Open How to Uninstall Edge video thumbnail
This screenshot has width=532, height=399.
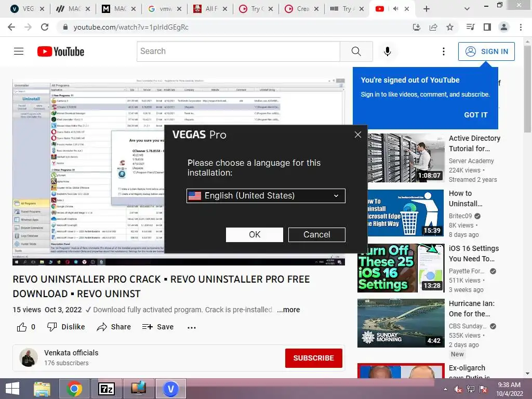pos(406,213)
